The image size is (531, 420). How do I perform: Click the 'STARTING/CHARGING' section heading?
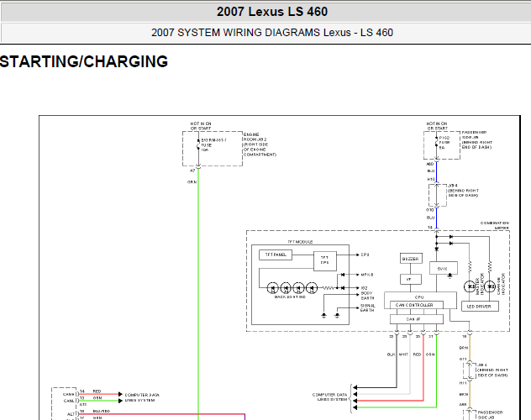pos(84,61)
